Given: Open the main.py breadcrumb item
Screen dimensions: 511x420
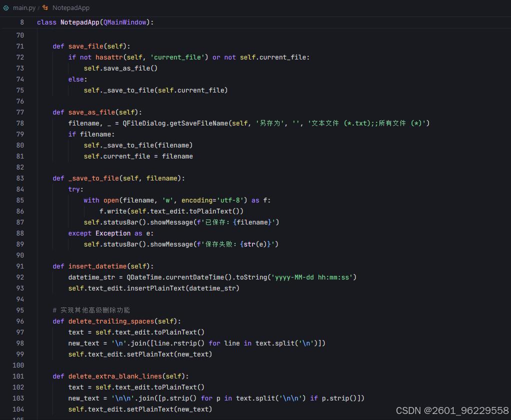Looking at the screenshot, I should (x=24, y=8).
